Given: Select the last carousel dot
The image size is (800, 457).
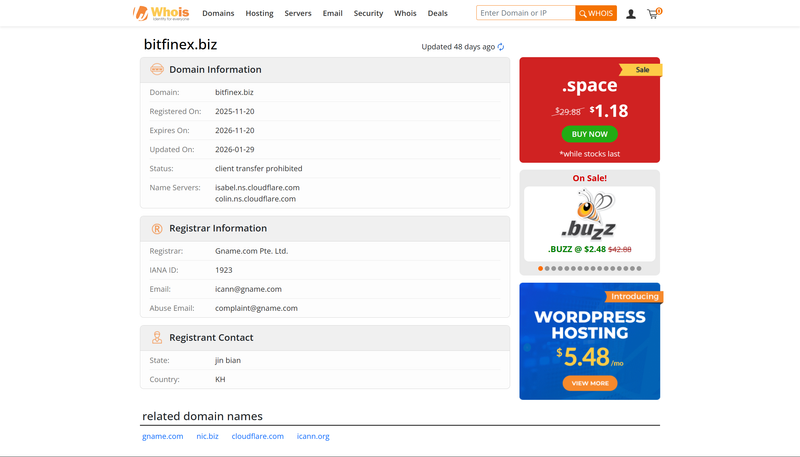Looking at the screenshot, I should [x=639, y=268].
